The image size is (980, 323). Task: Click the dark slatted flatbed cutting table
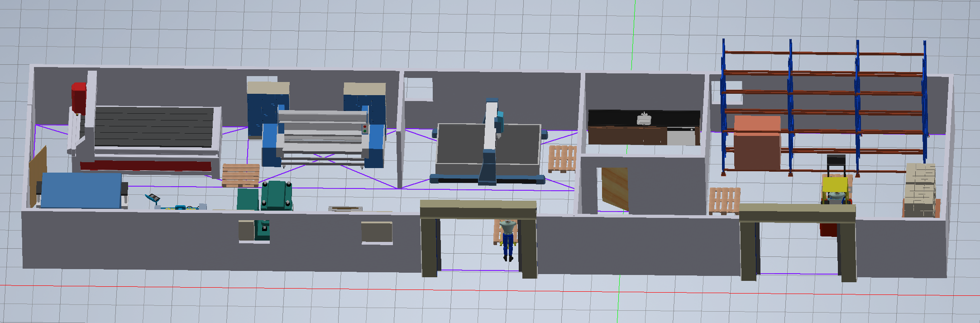point(154,127)
